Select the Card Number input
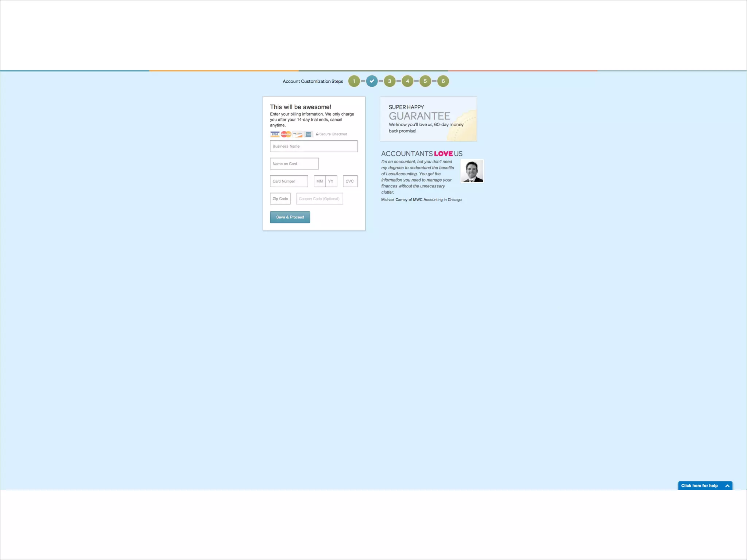 pyautogui.click(x=289, y=181)
